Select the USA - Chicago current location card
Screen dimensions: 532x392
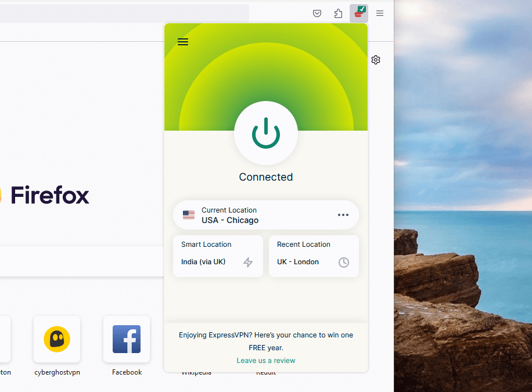point(266,215)
